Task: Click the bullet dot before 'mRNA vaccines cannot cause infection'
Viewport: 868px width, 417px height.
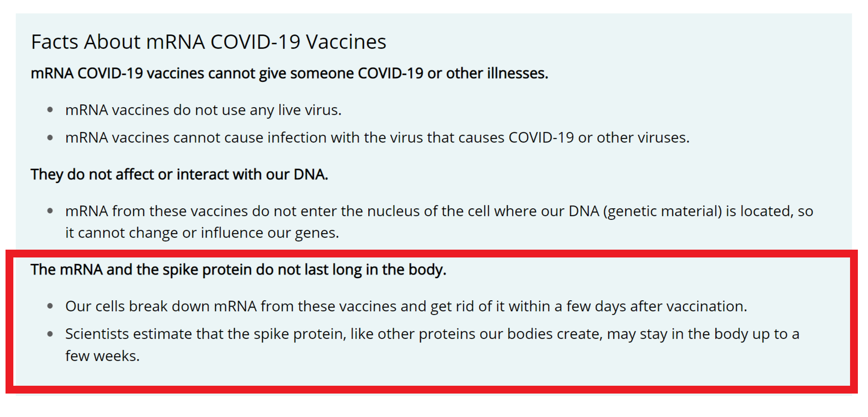Action: tap(50, 137)
